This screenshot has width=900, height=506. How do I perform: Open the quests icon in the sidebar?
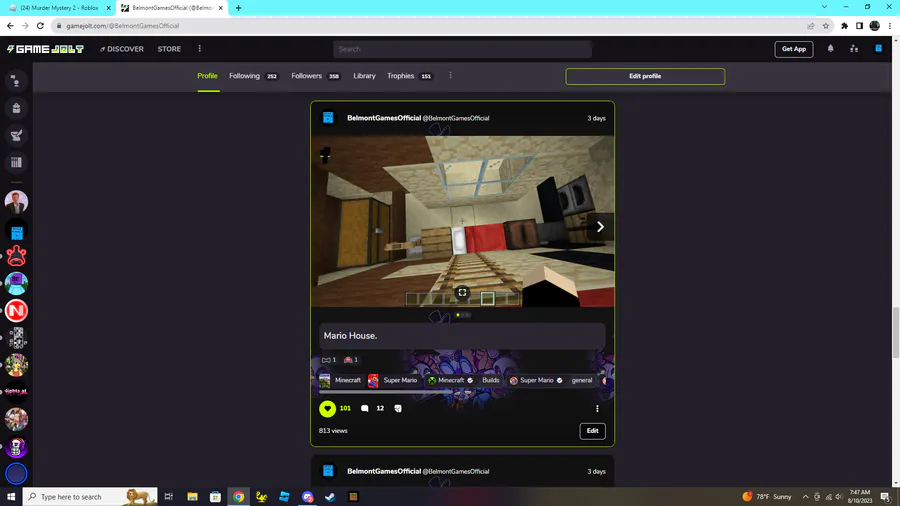pos(16,135)
